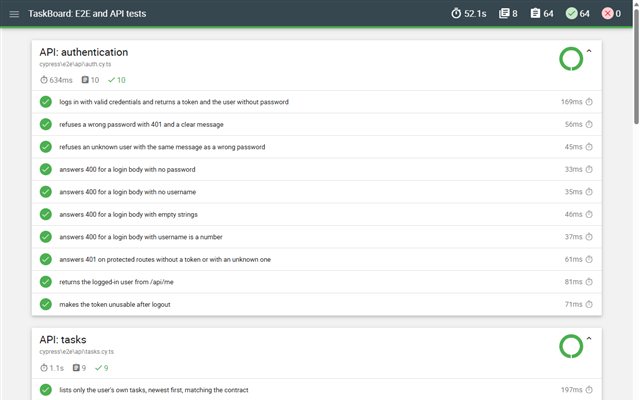
Task: Collapse the API: tasks suite
Action: pyautogui.click(x=589, y=338)
